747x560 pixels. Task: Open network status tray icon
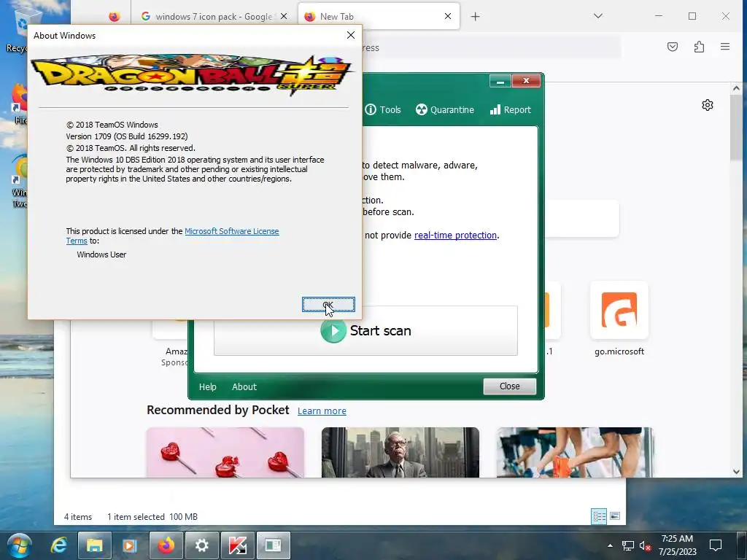[x=628, y=545]
